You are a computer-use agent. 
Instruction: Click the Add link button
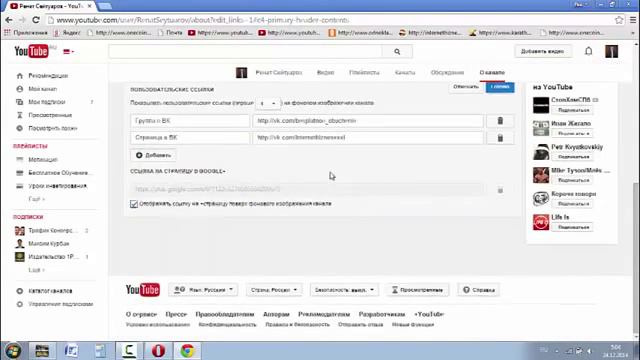(x=153, y=155)
